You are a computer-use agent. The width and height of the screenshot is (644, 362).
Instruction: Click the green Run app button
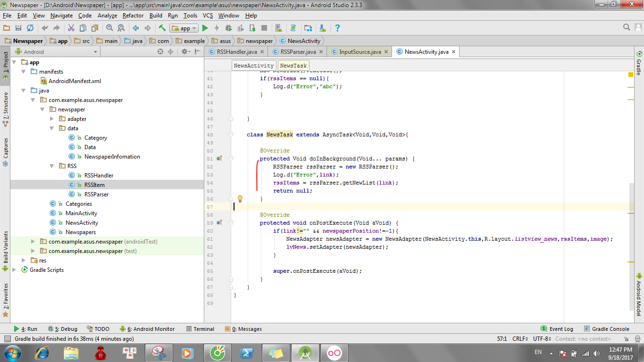[205, 28]
